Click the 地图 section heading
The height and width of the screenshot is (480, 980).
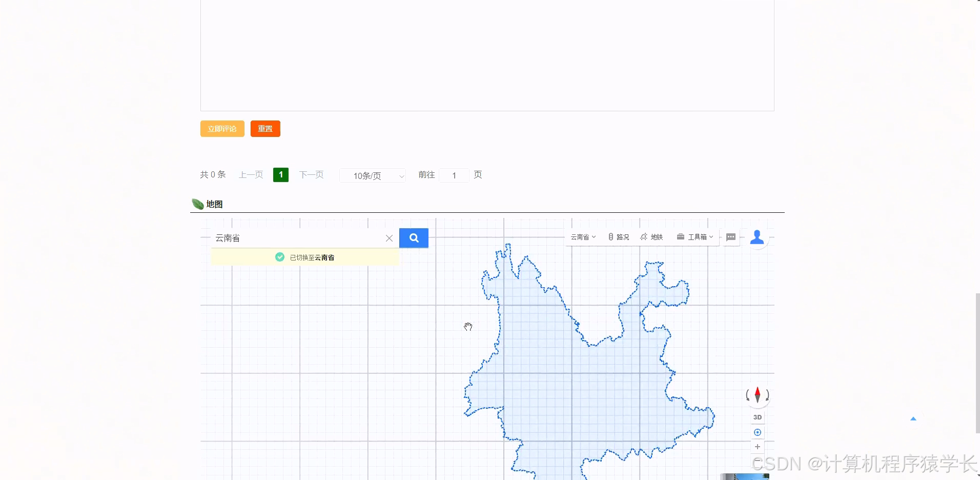click(x=214, y=204)
